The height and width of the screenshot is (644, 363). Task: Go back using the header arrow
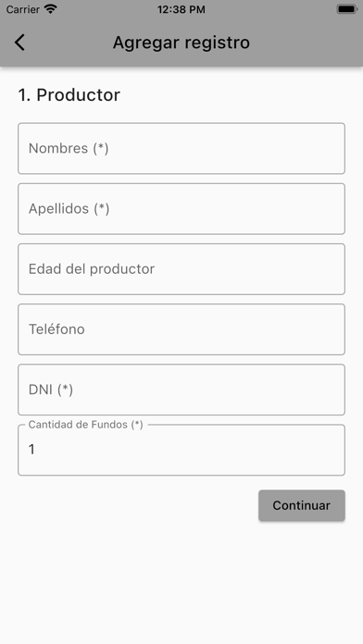point(19,43)
